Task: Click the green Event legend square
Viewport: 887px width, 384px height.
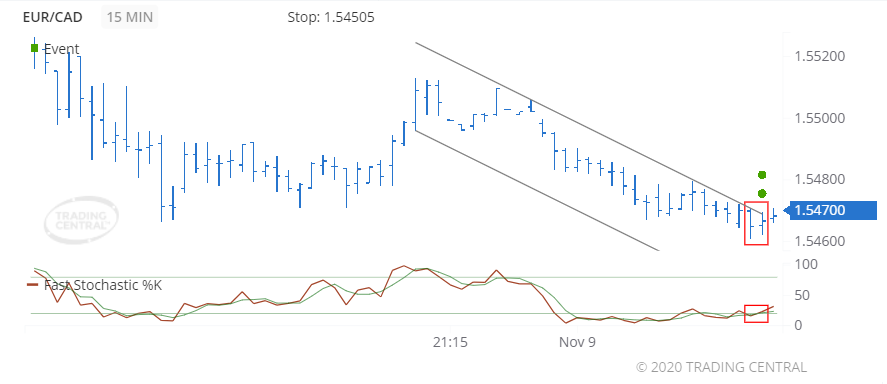Action: pos(35,49)
